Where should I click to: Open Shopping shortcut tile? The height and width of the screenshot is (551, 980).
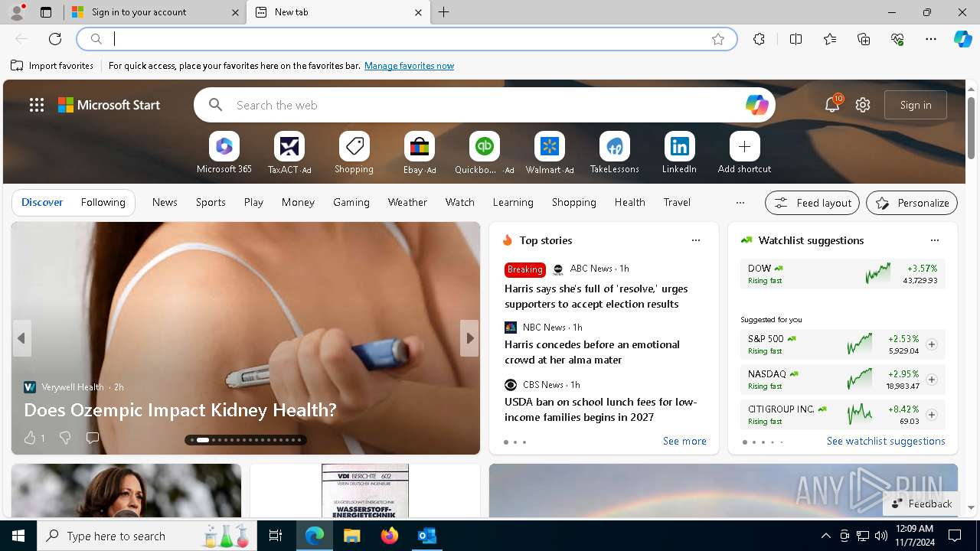(x=354, y=153)
